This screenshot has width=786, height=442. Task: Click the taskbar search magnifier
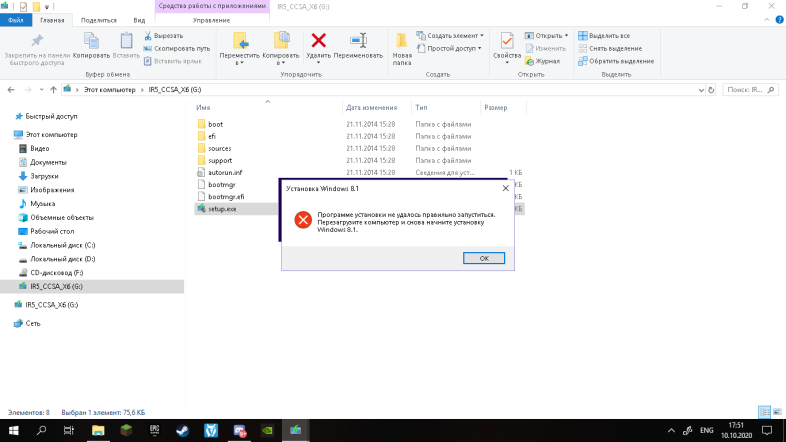coord(42,430)
